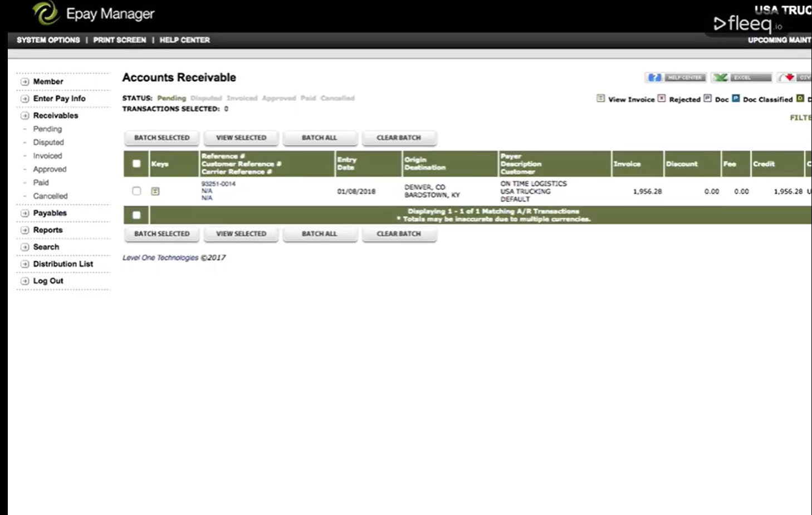
Task: Select the Pending status filter
Action: tap(171, 98)
